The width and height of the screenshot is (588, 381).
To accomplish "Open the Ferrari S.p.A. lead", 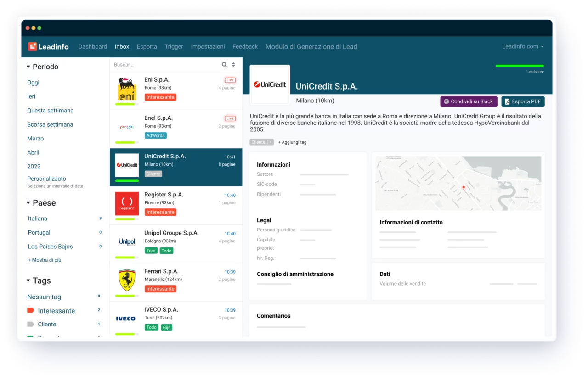I will point(176,282).
